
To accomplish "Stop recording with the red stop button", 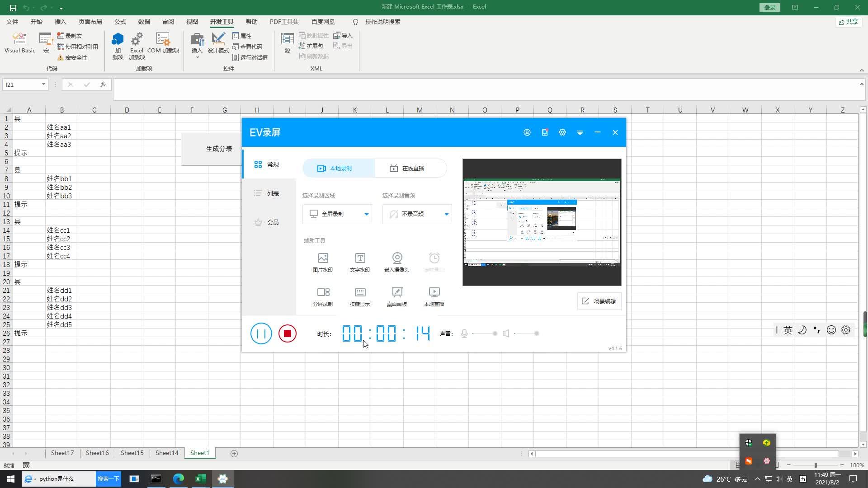I will pos(287,333).
